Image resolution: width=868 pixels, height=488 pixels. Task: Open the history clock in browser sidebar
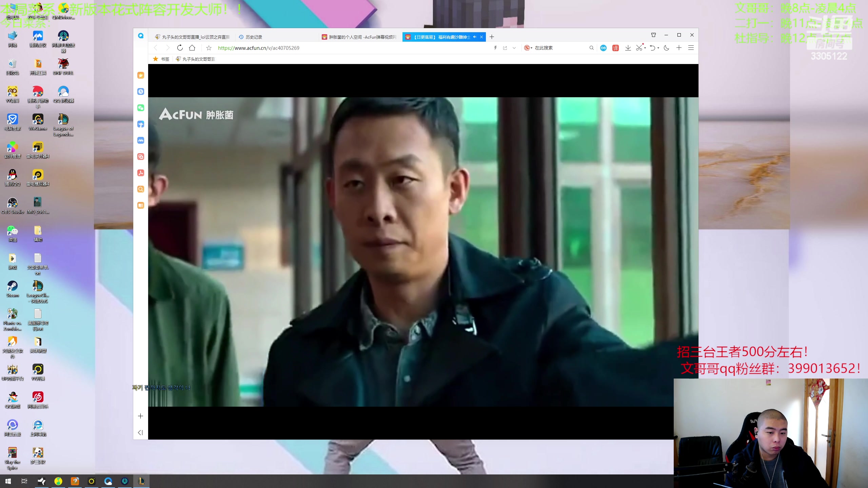click(141, 91)
